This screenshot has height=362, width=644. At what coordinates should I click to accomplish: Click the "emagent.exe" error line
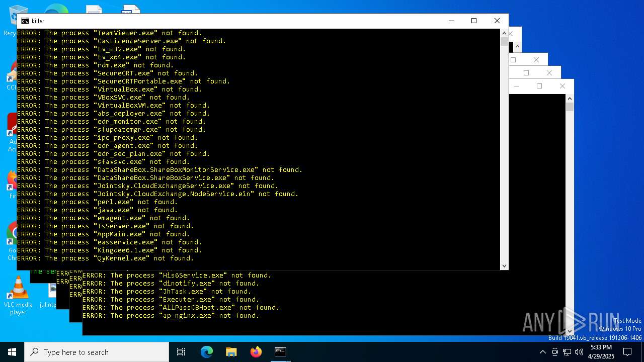103,218
